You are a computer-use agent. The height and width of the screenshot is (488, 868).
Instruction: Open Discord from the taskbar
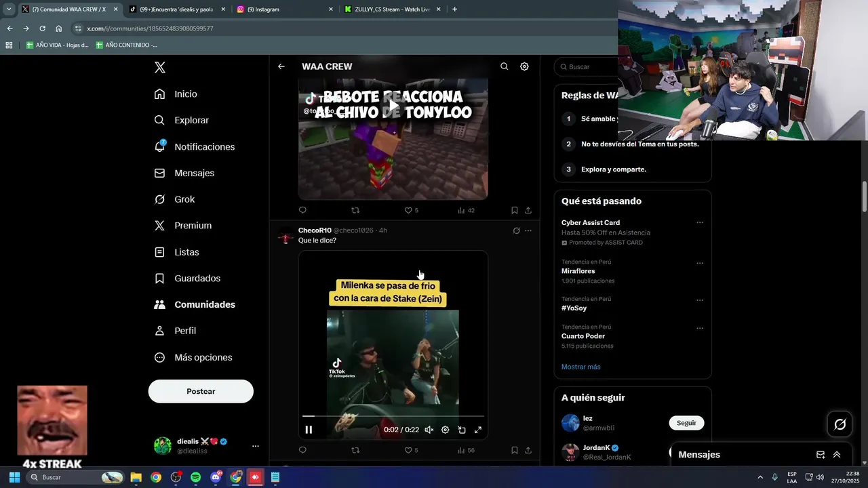click(x=216, y=477)
